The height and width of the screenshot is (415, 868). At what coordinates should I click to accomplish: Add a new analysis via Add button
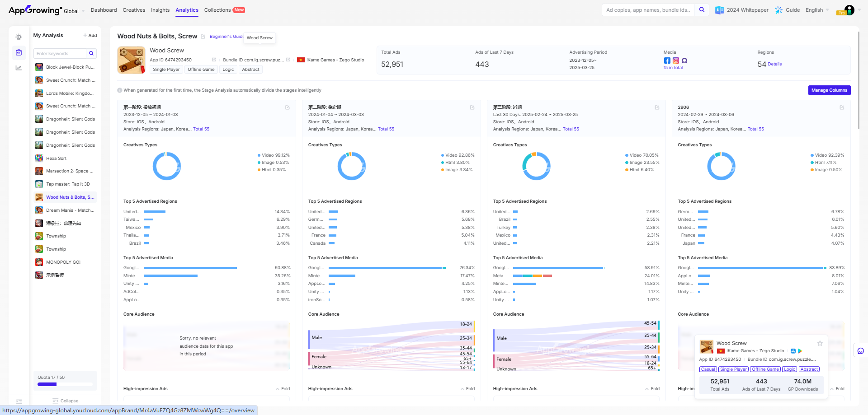tap(90, 36)
